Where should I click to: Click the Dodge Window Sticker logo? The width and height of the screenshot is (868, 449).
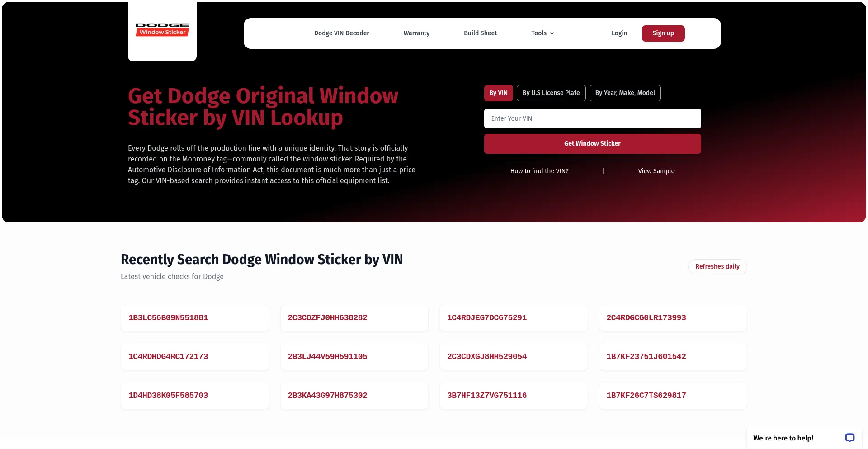pyautogui.click(x=162, y=29)
